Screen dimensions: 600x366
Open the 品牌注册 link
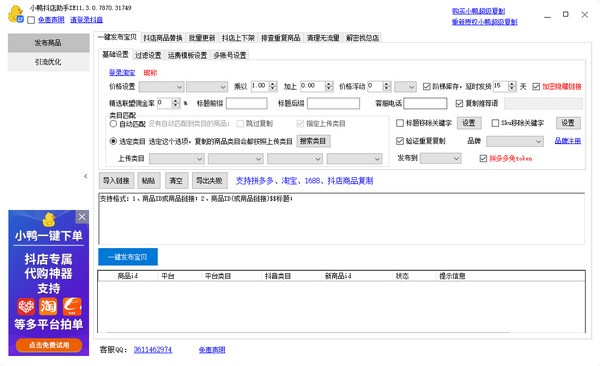coord(567,141)
